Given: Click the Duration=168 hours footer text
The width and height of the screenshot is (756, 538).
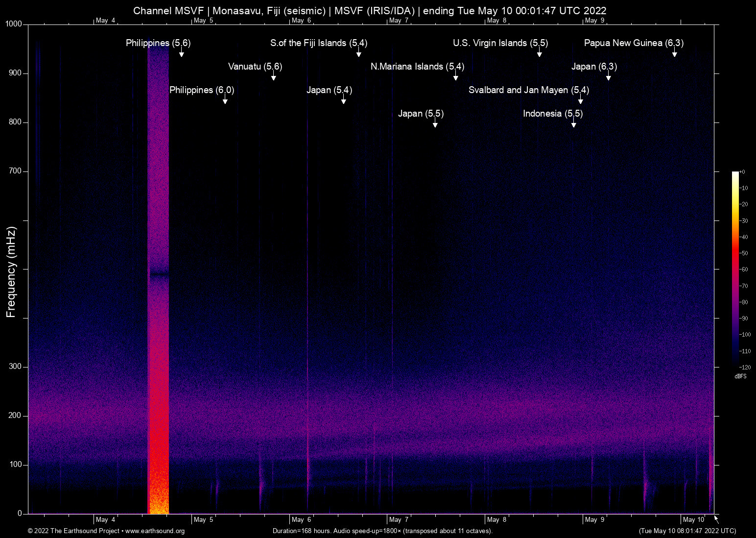Looking at the screenshot, I should tap(382, 531).
